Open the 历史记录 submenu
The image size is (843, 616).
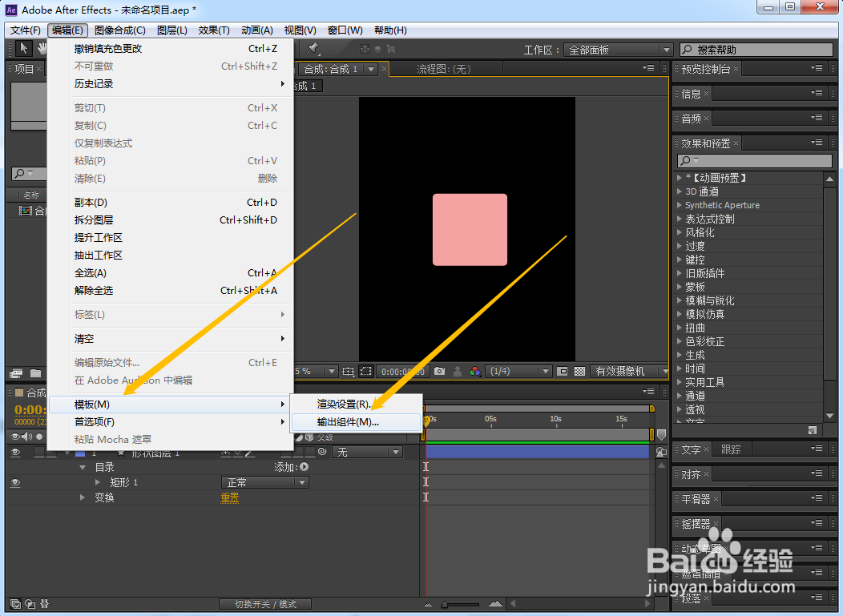[170, 84]
